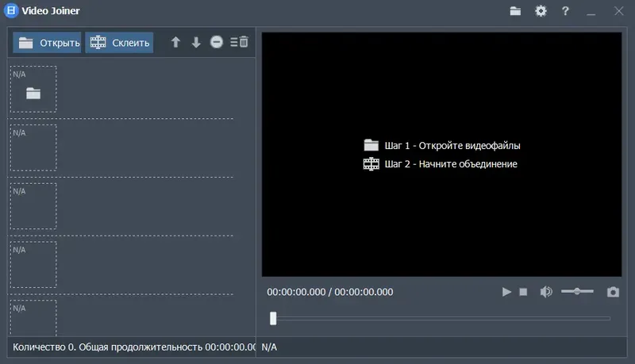Remove selected file with minus icon
The width and height of the screenshot is (635, 364).
point(217,42)
